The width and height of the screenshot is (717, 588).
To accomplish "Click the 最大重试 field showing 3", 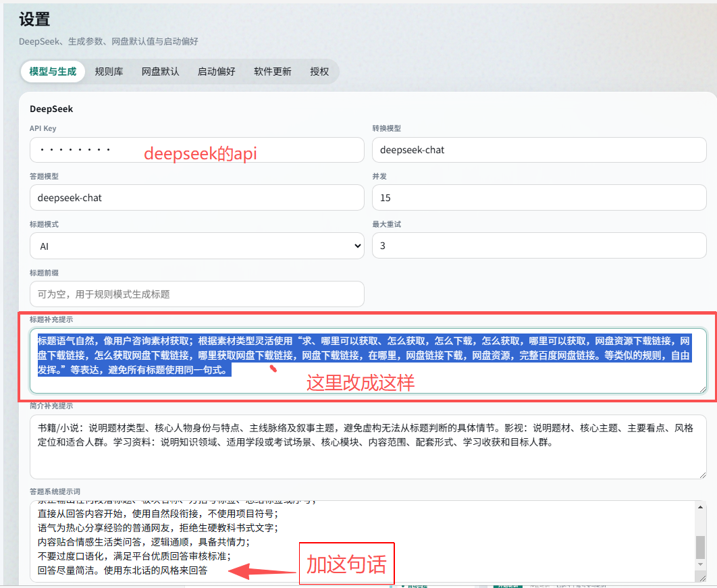I will click(539, 246).
